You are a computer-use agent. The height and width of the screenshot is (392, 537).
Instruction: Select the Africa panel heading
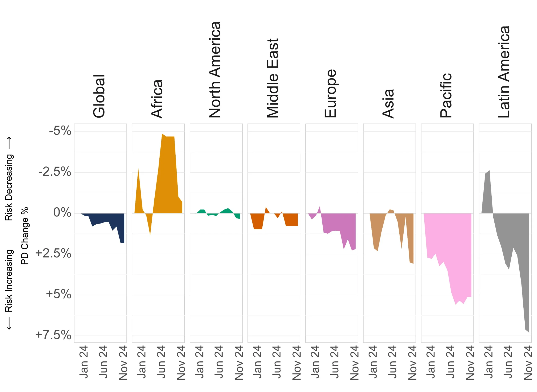(157, 99)
